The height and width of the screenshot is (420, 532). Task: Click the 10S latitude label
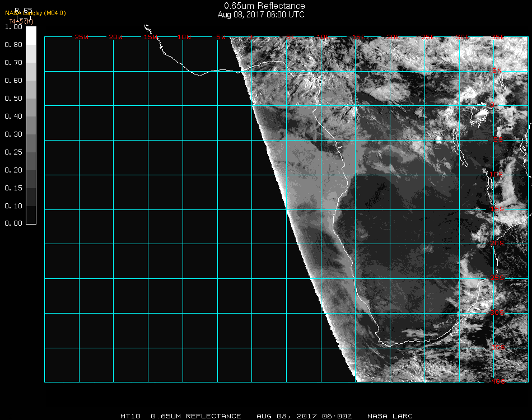tap(497, 175)
